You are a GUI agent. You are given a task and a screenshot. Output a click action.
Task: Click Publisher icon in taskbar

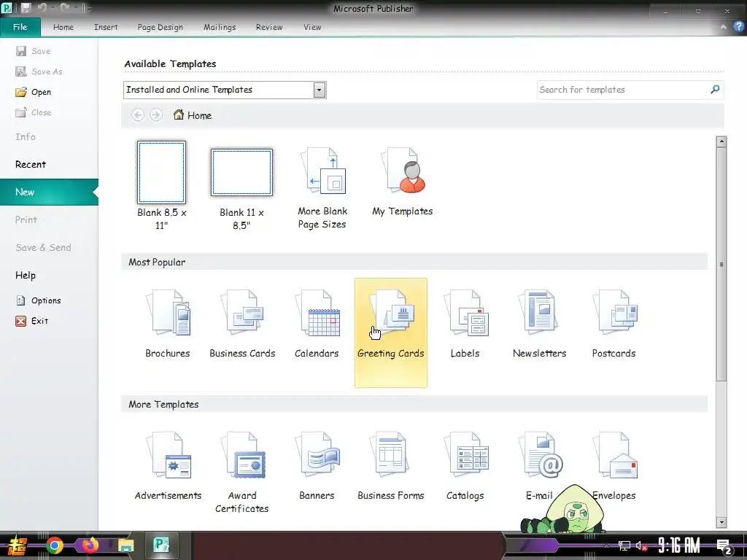click(x=161, y=545)
